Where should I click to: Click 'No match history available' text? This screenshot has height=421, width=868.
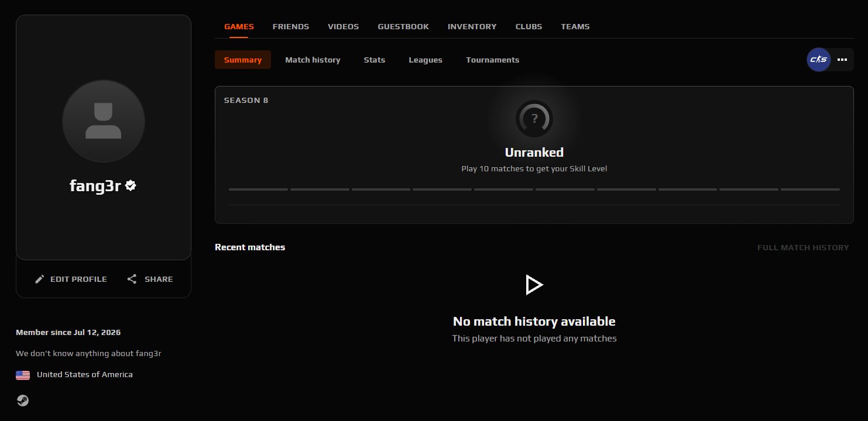[534, 321]
